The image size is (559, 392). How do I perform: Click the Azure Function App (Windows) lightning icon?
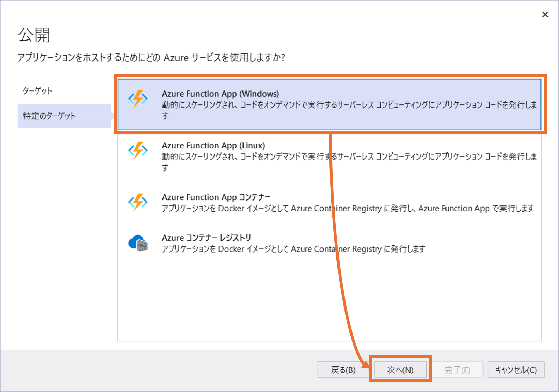point(138,99)
